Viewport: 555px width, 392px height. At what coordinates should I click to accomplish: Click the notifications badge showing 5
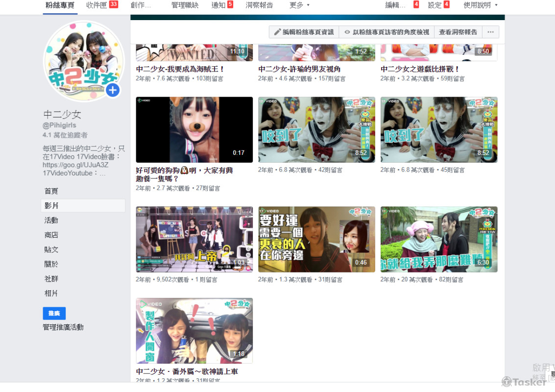pos(230,4)
